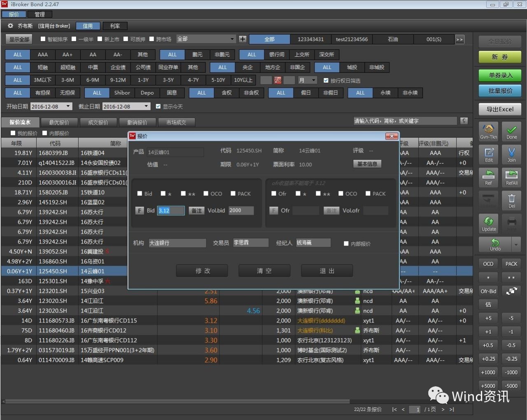This screenshot has height=420, width=527.
Task: Switch to the 成交报价 tab
Action: [x=98, y=123]
